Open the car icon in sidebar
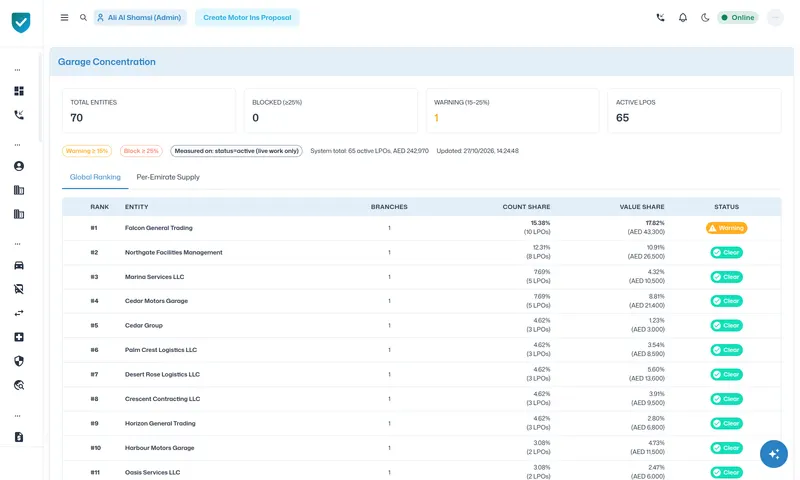The width and height of the screenshot is (800, 480). 19,265
